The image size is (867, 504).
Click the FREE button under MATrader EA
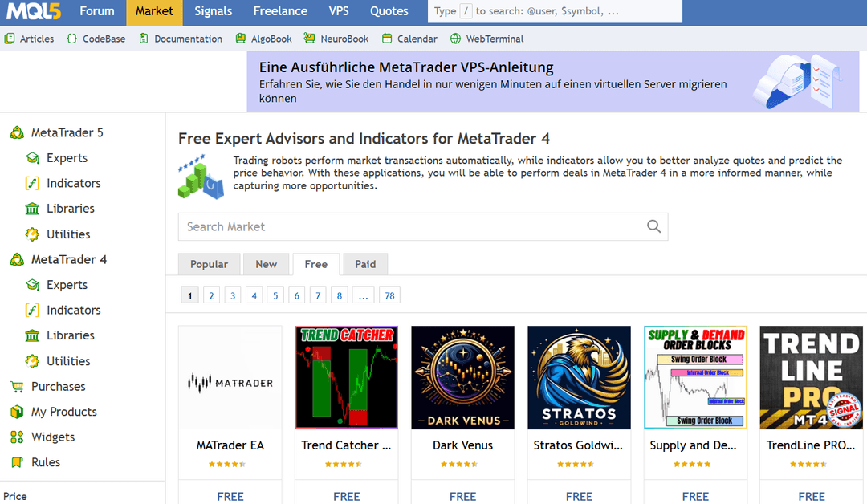(x=230, y=496)
